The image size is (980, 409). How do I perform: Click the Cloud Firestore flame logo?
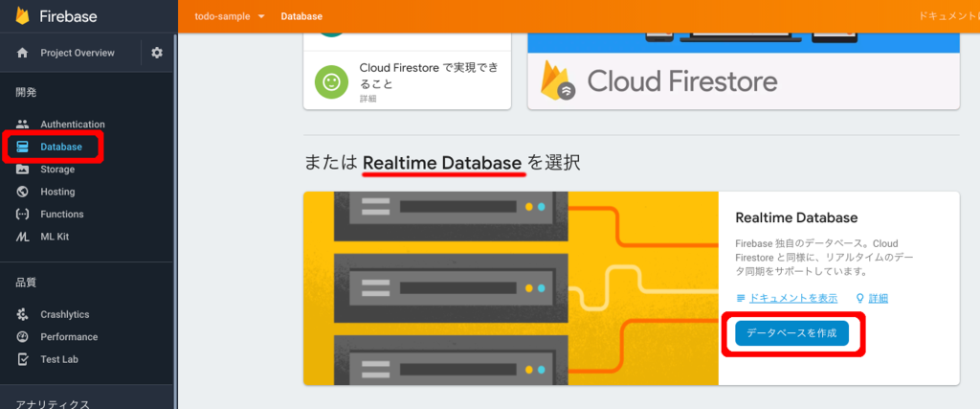(x=558, y=80)
